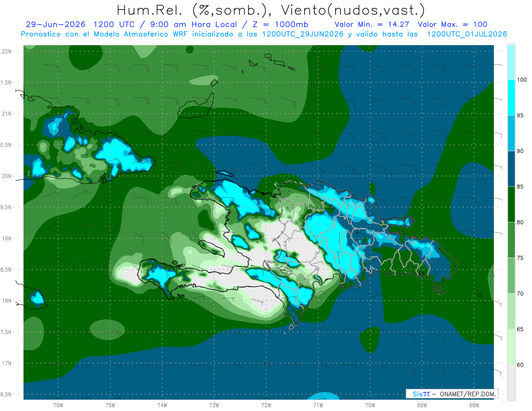Click the map title 'Hum.Rel. (%,somb.), Viento(nudos,vast.)'
Image resolution: width=532 pixels, height=411 pixels.
pyautogui.click(x=270, y=10)
